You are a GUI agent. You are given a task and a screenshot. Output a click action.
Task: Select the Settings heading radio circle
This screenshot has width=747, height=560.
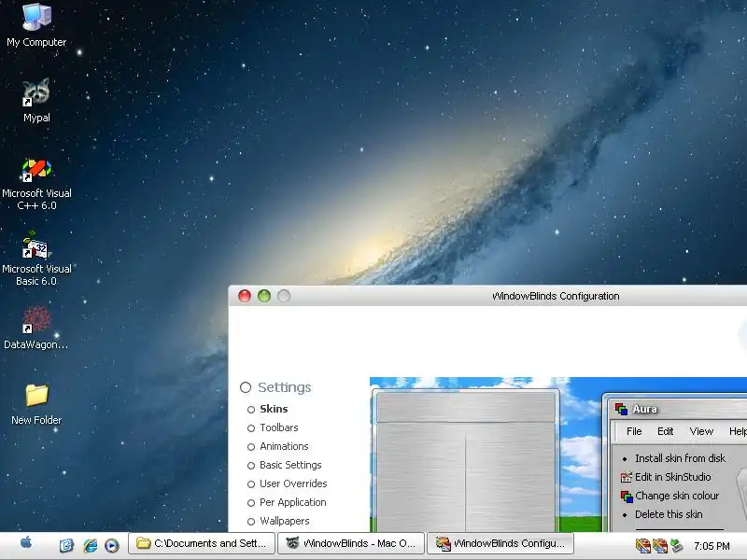click(246, 387)
